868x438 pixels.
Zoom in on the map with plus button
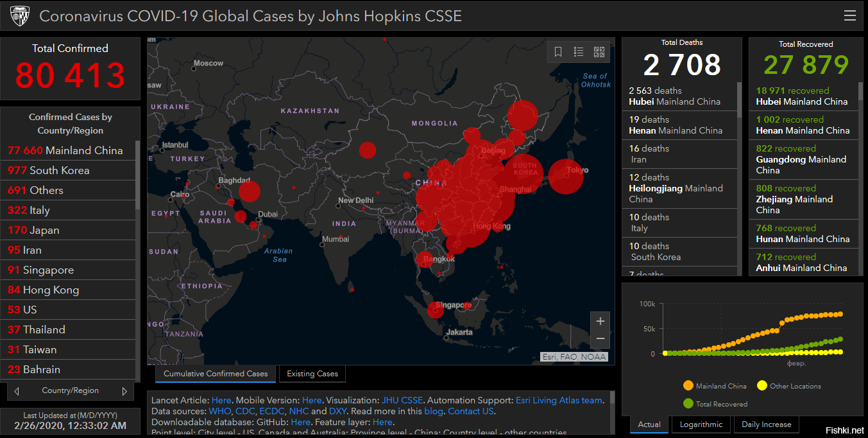pyautogui.click(x=600, y=321)
